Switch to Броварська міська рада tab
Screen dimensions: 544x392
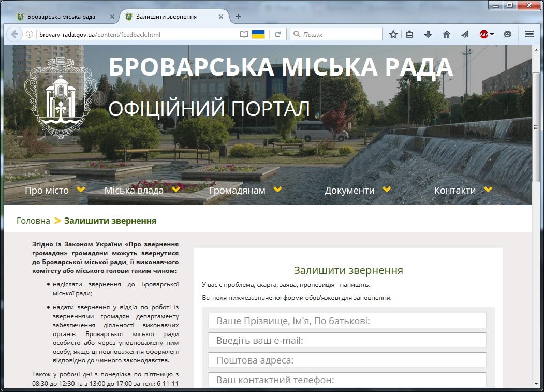pyautogui.click(x=61, y=17)
